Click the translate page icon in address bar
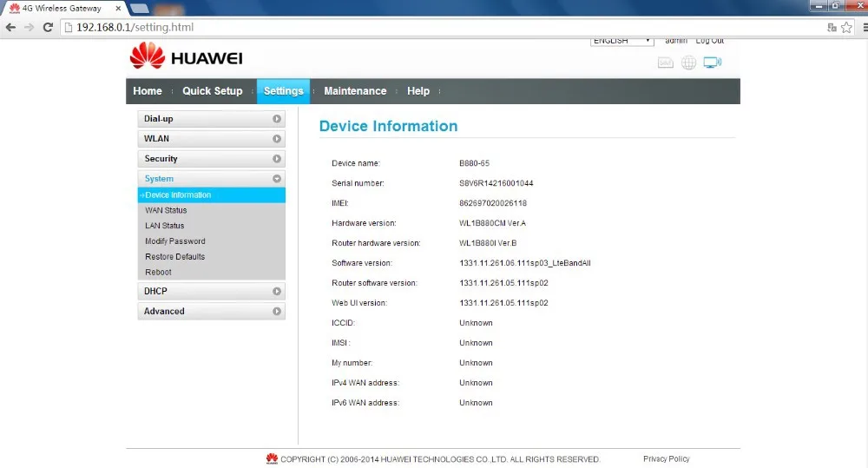This screenshot has height=468, width=868. pos(832,28)
